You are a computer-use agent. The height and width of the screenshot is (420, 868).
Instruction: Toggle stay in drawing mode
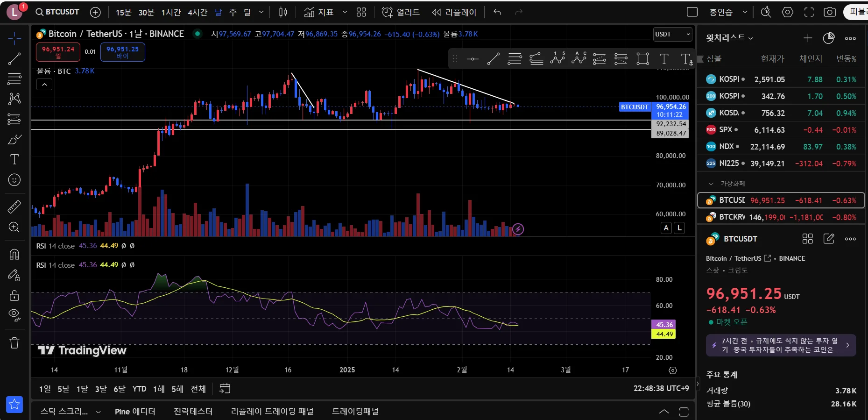coord(14,275)
